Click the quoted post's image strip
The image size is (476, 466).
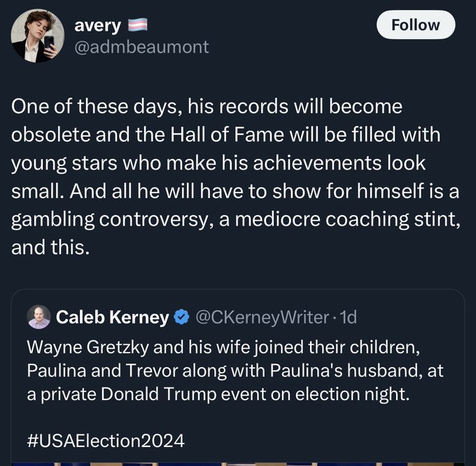238,462
